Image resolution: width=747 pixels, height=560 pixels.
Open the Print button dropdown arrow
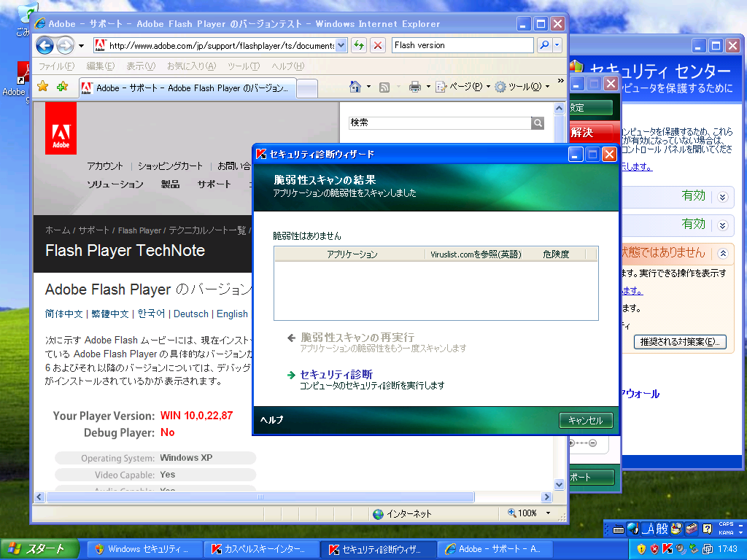(x=427, y=87)
